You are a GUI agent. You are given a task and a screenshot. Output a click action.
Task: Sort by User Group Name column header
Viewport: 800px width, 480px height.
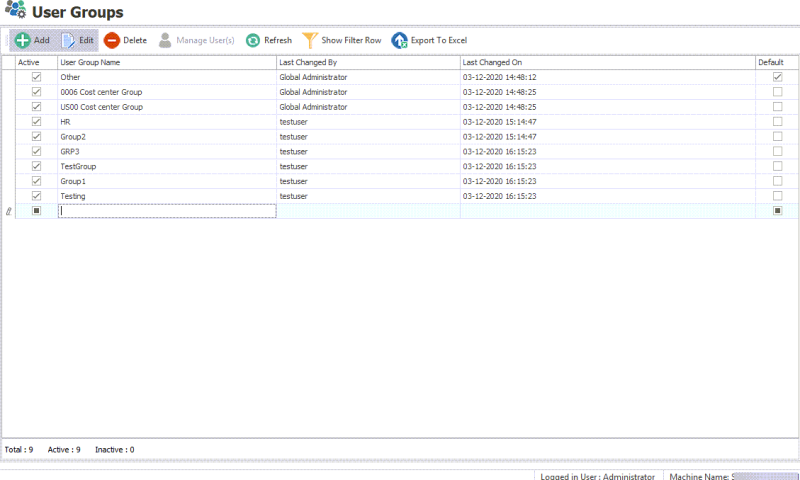(166, 62)
